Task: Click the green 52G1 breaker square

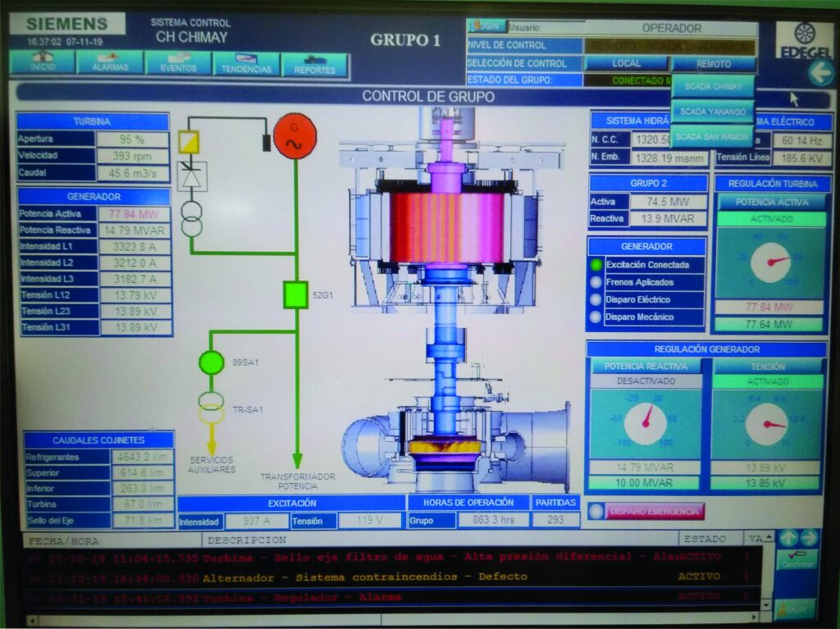Action: point(295,294)
